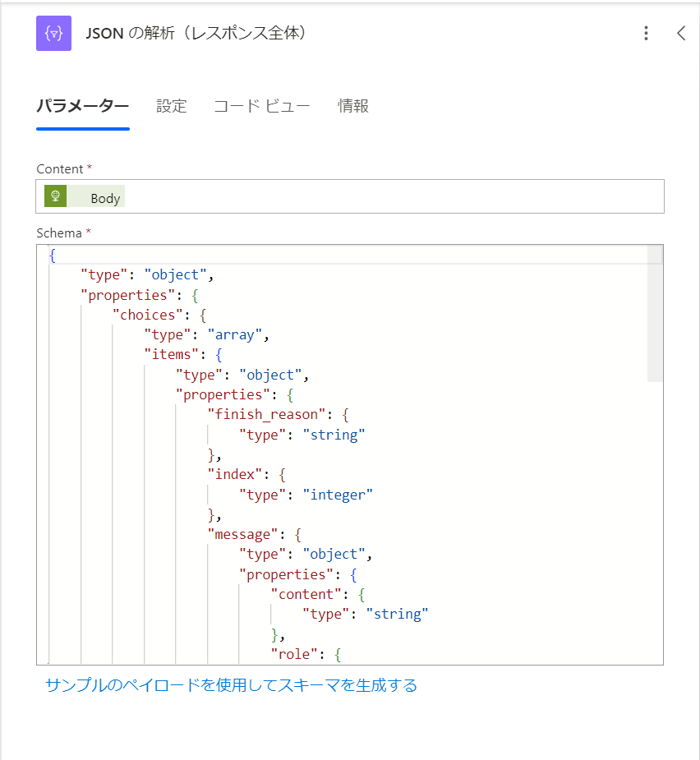Generate schema from sample payload link
The height and width of the screenshot is (760, 700).
[227, 685]
